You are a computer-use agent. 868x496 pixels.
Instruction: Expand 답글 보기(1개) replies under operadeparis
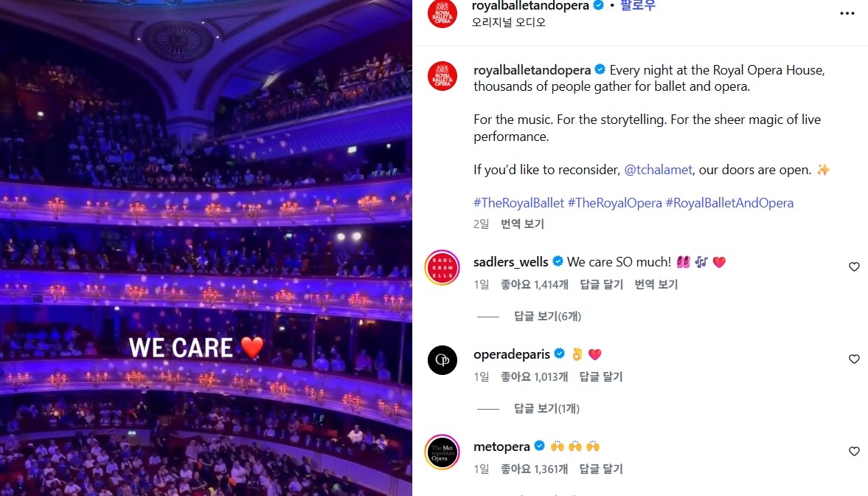(546, 409)
